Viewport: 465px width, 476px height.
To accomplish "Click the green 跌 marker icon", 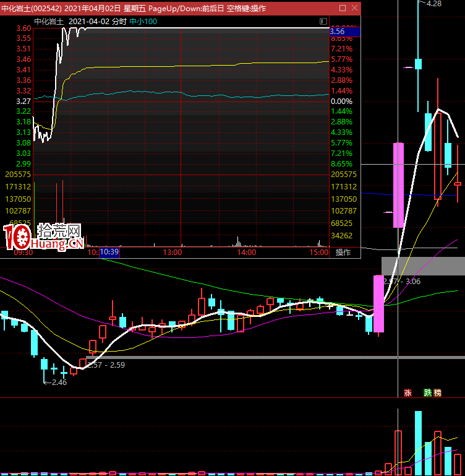I will 428,393.
